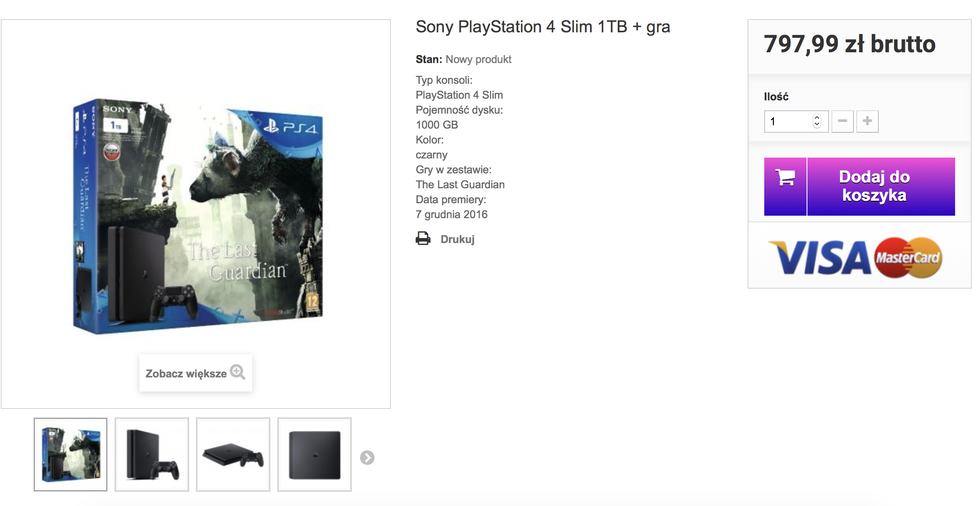
Task: Click the quantity spinner down arrow
Action: pos(817,124)
